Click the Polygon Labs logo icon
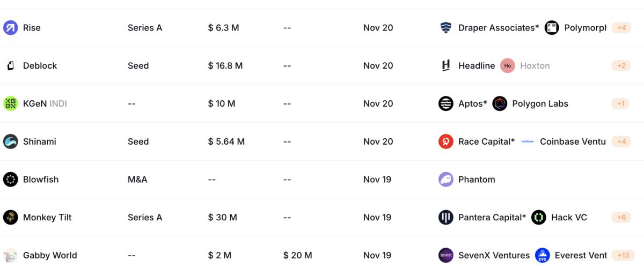This screenshot has width=644, height=268. tap(500, 103)
